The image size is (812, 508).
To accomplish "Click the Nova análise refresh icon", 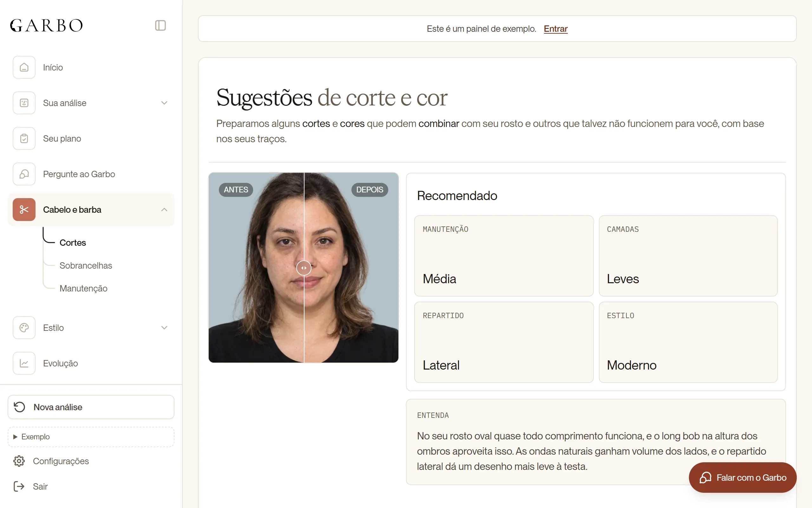I will (x=19, y=407).
